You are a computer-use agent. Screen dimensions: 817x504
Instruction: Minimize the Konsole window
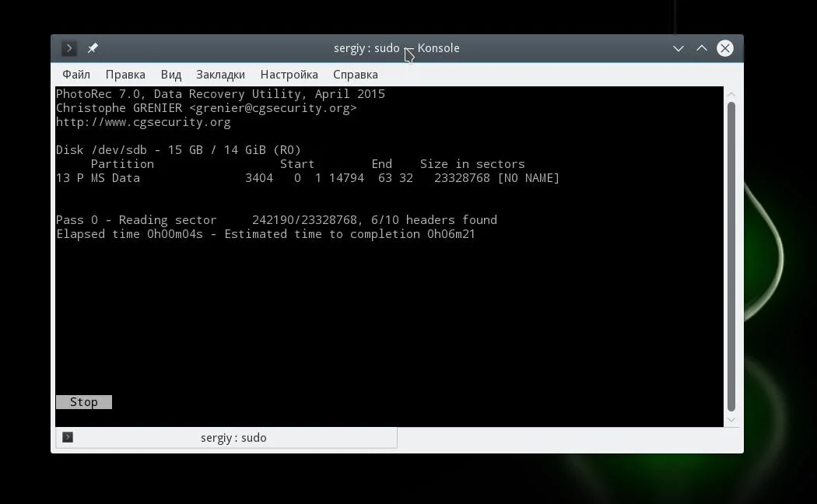click(x=678, y=48)
